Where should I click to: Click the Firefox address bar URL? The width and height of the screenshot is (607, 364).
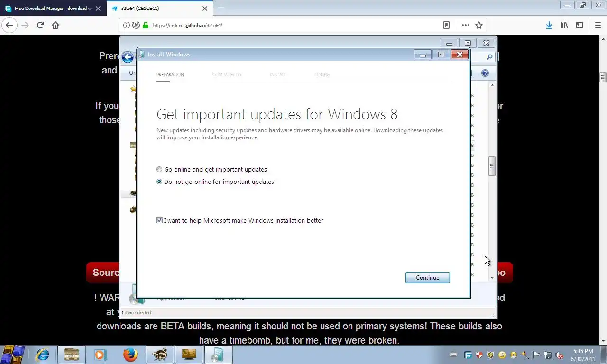click(x=188, y=25)
